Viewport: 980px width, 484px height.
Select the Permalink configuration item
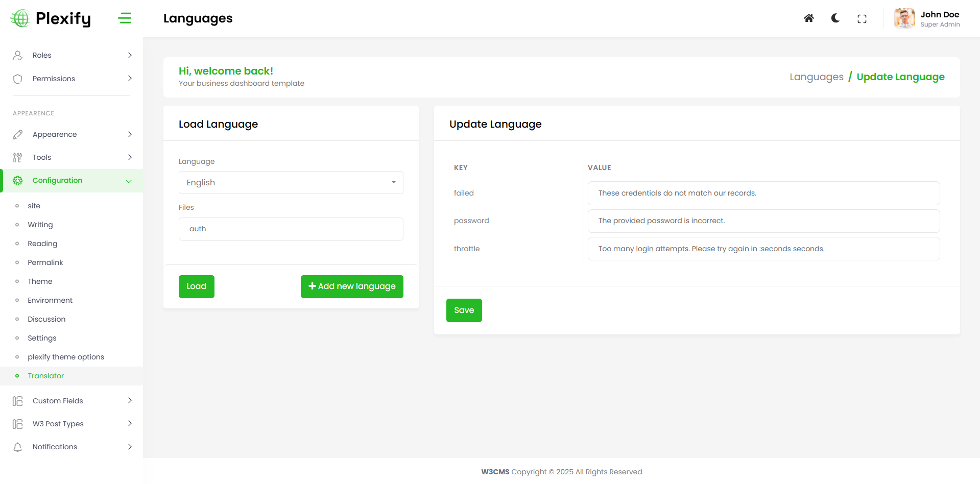(45, 262)
